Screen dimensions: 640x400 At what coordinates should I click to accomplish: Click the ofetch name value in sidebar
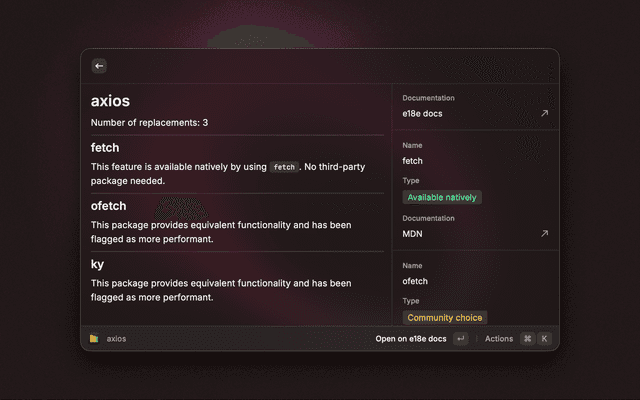click(415, 281)
